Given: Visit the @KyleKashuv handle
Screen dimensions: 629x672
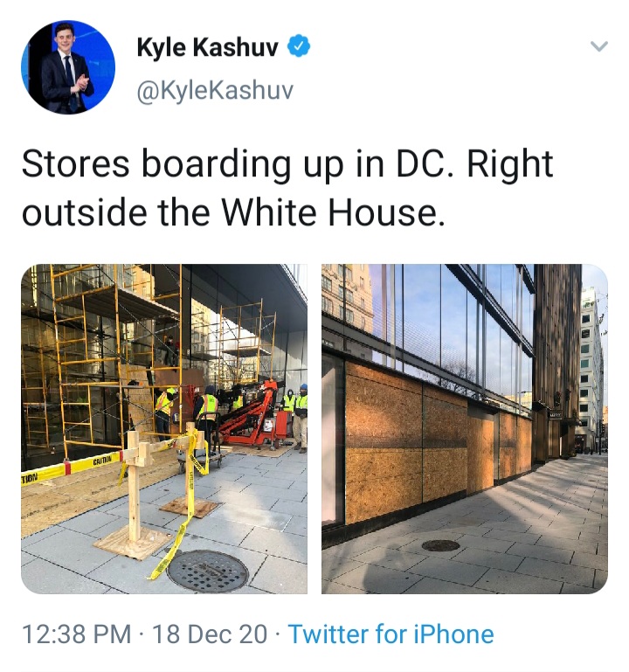Looking at the screenshot, I should pos(215,90).
